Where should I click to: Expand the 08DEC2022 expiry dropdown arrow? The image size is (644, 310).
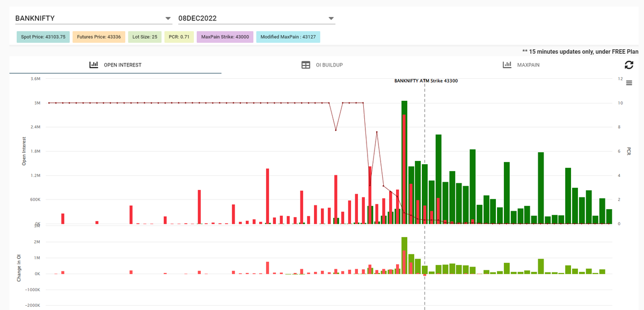331,19
